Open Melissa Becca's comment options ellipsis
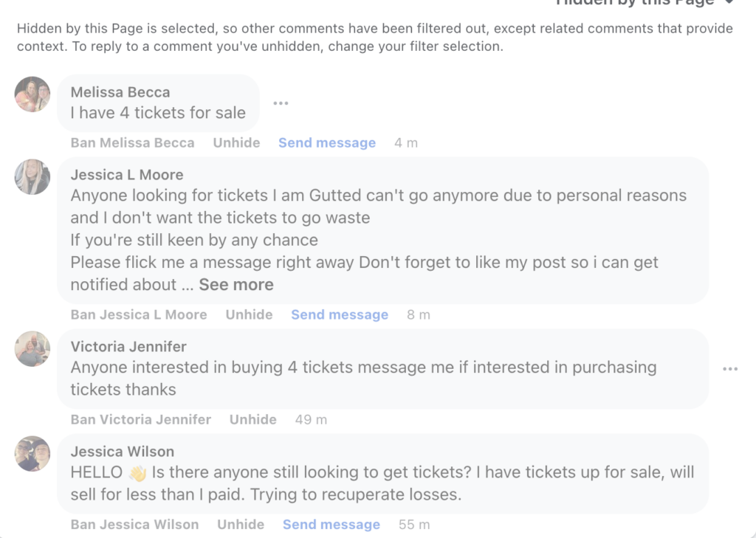This screenshot has height=538, width=756. coord(281,103)
